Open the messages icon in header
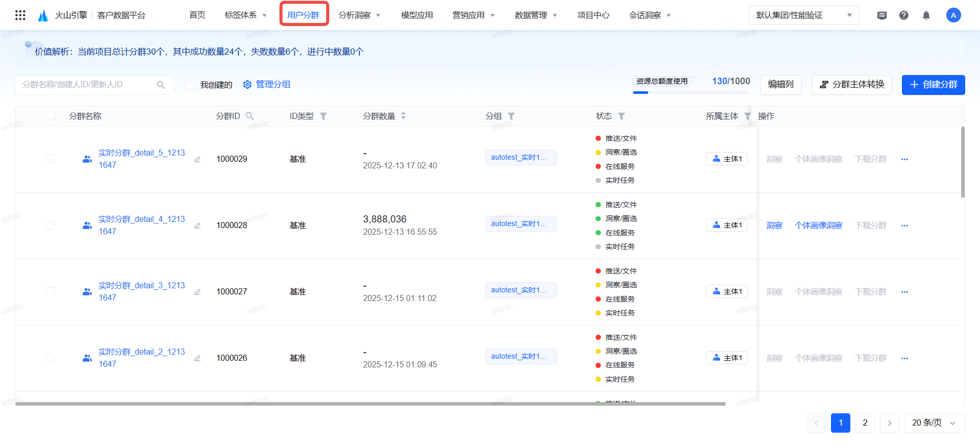The height and width of the screenshot is (448, 980). [881, 15]
